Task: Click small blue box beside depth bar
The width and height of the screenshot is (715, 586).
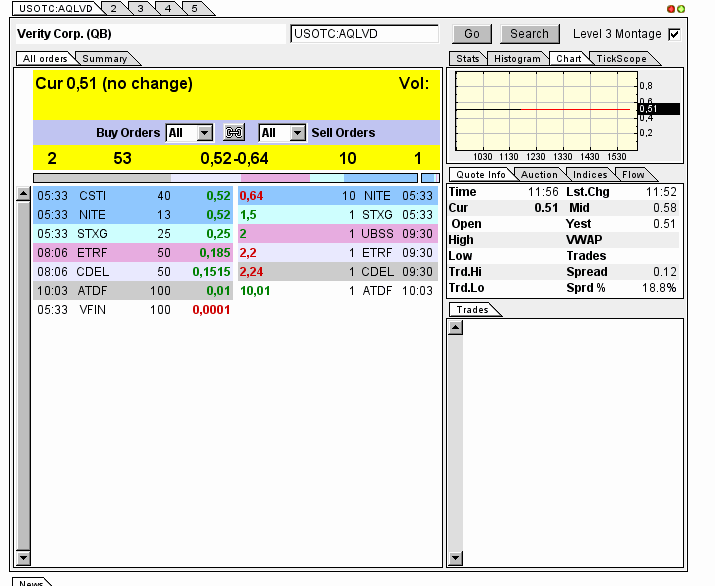Action: (430, 178)
